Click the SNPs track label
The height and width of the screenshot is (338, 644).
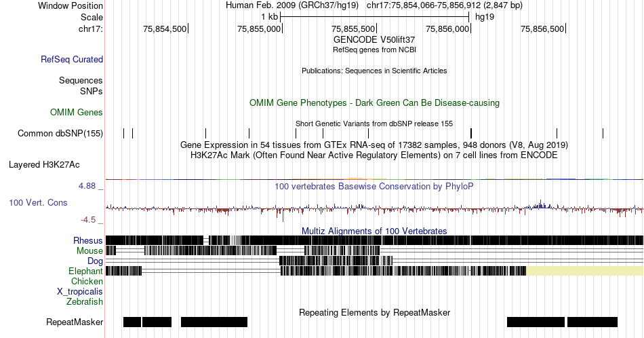click(92, 91)
